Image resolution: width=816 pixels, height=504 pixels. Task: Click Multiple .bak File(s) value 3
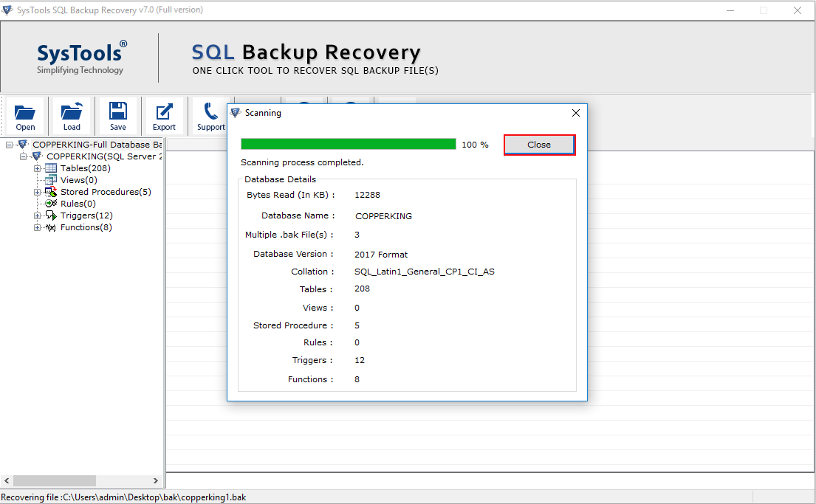[x=357, y=235]
